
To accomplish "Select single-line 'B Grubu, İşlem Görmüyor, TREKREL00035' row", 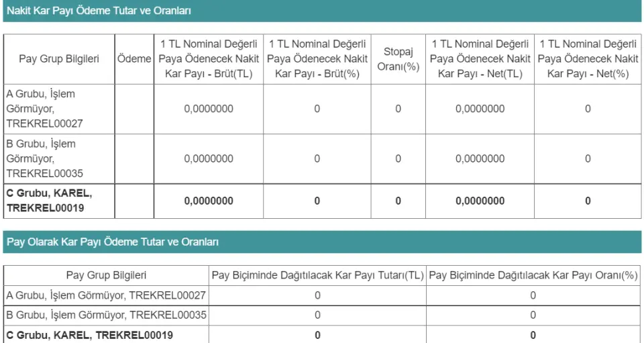I will click(106, 315).
